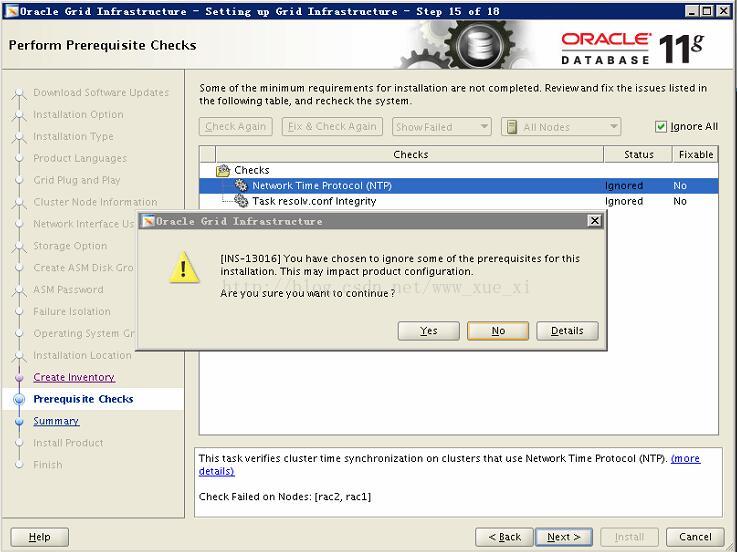Select the Network Time Protocol (NTP) row
737x552 pixels.
[x=458, y=186]
